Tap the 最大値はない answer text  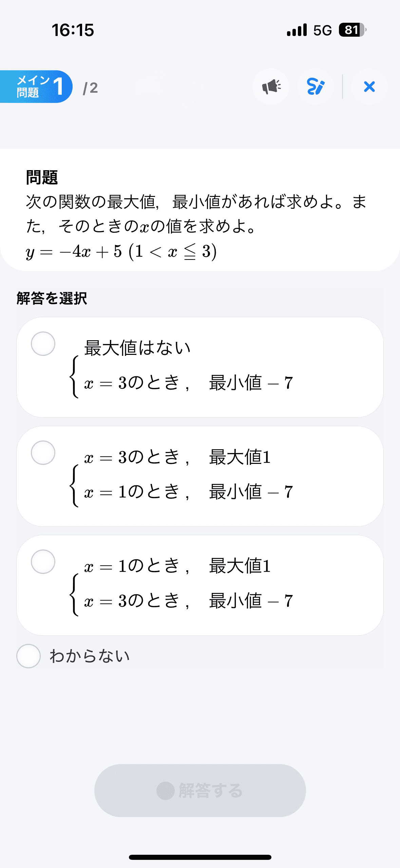[137, 348]
